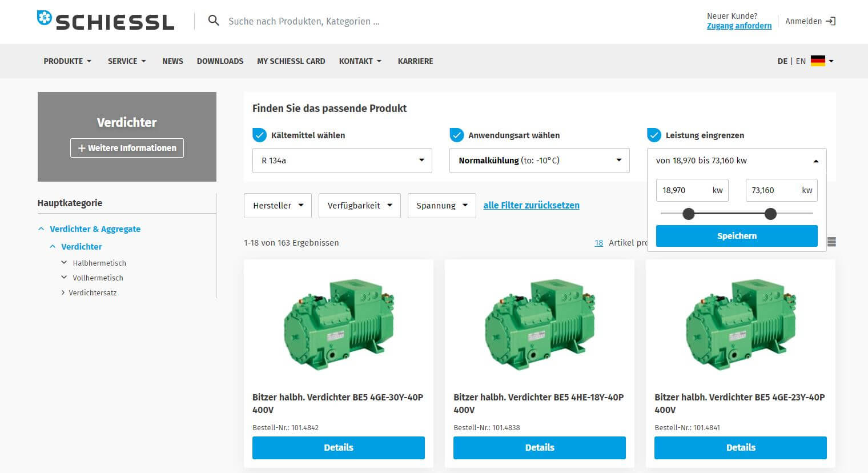868x473 pixels.
Task: Uncheck the Kältemittel wählen checkbox
Action: pyautogui.click(x=259, y=135)
